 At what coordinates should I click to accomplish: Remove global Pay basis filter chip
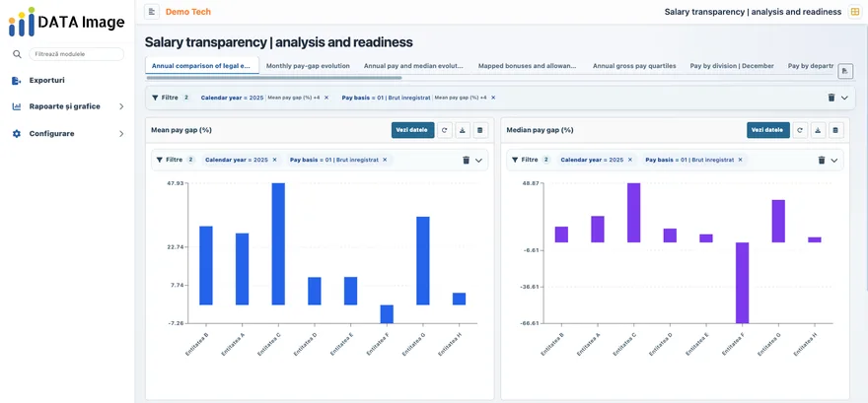(493, 98)
